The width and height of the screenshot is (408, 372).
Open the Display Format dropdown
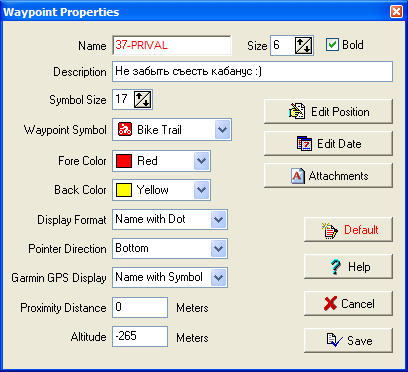[219, 220]
